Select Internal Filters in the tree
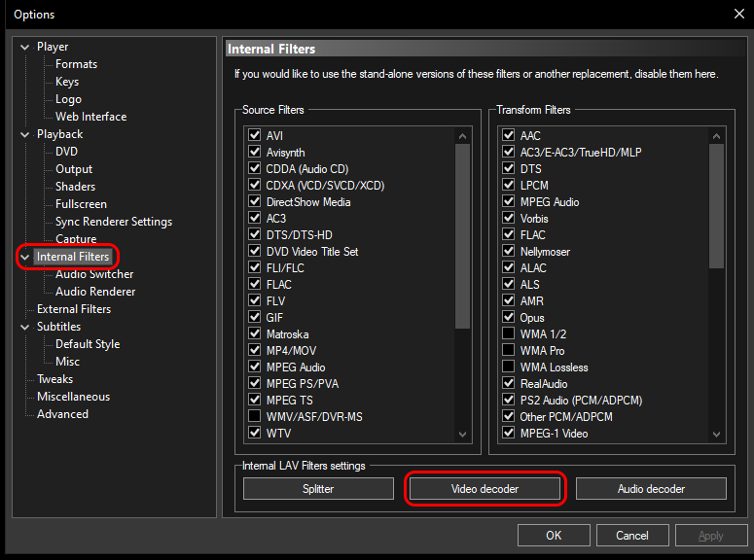 (x=73, y=257)
